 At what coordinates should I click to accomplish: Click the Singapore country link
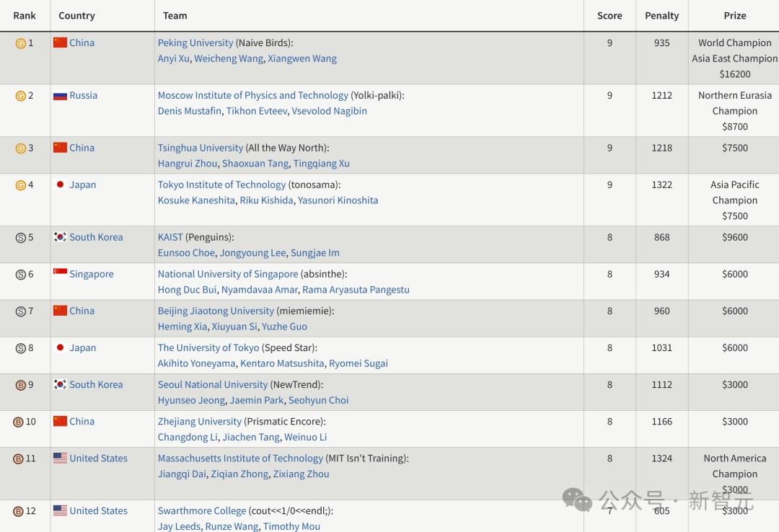pos(92,274)
